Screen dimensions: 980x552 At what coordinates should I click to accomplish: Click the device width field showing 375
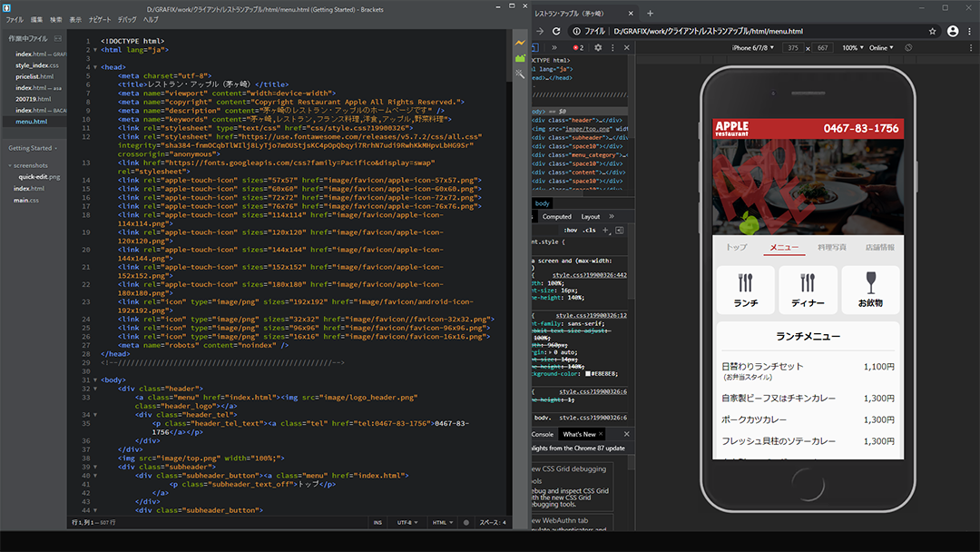794,47
